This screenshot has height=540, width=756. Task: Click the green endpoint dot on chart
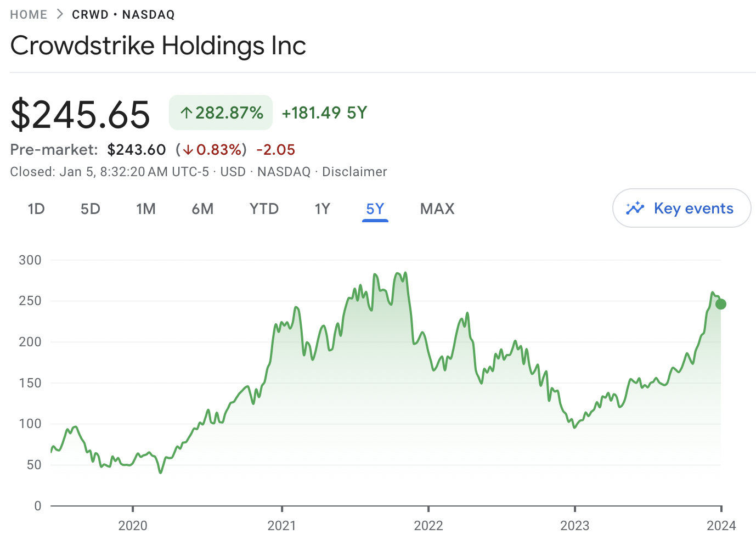point(721,304)
